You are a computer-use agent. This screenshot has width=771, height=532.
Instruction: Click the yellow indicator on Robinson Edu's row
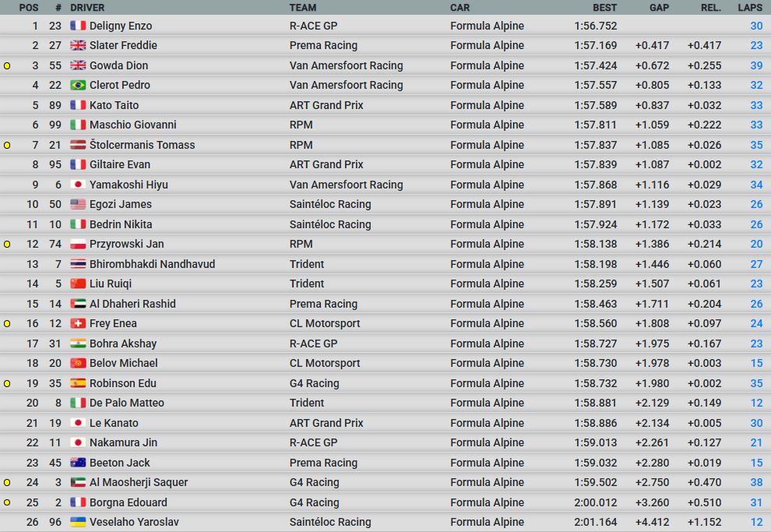point(7,384)
